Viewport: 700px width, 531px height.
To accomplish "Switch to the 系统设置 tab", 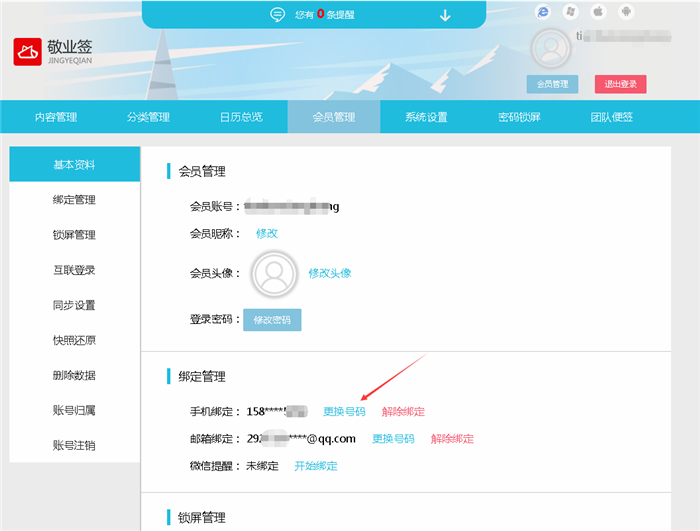I will click(x=426, y=117).
